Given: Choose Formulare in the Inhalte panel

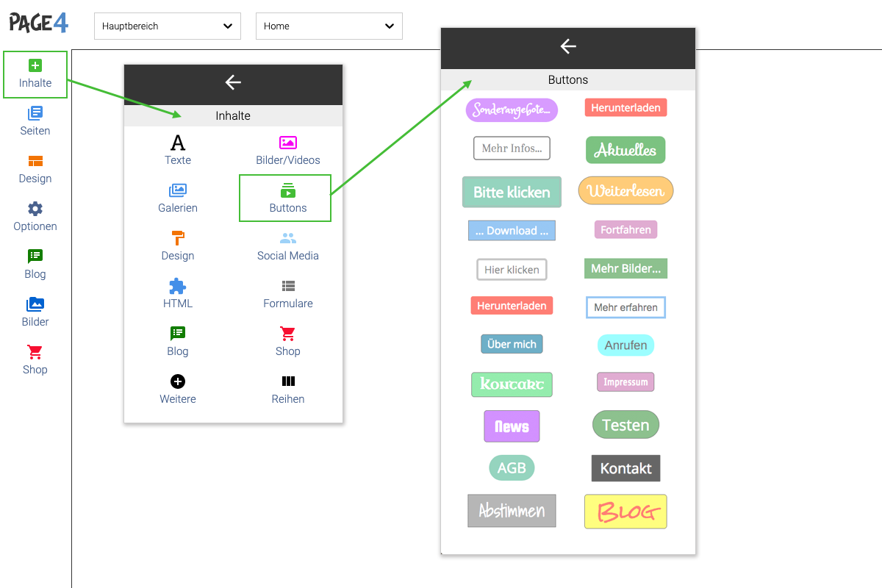Looking at the screenshot, I should coord(288,294).
